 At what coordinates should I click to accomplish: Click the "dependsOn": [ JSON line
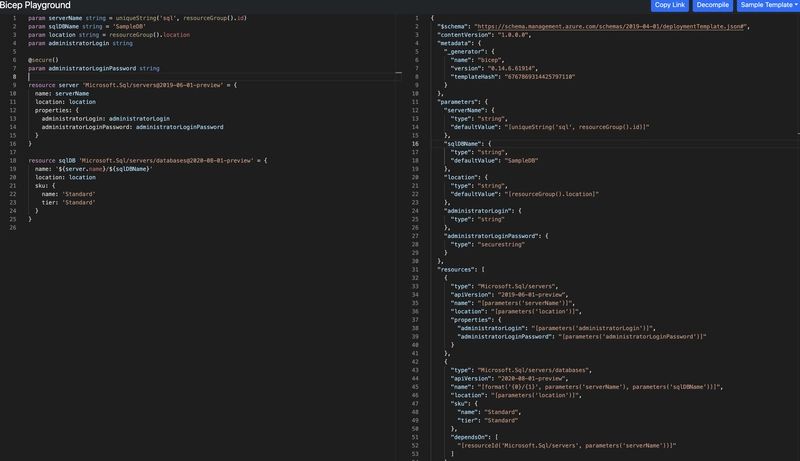474,437
